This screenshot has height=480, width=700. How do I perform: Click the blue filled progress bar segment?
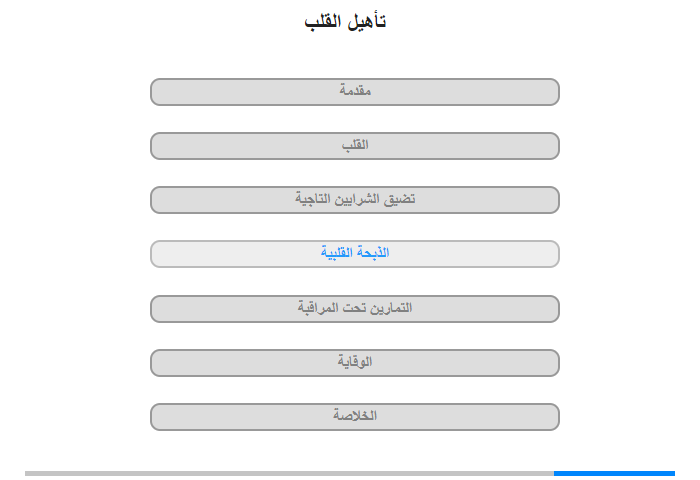pos(614,473)
